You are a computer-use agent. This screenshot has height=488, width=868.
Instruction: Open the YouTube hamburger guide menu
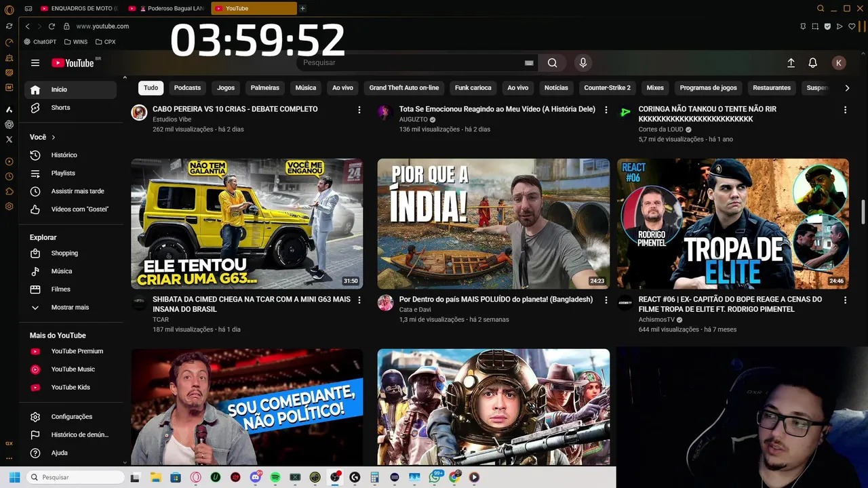pyautogui.click(x=35, y=63)
